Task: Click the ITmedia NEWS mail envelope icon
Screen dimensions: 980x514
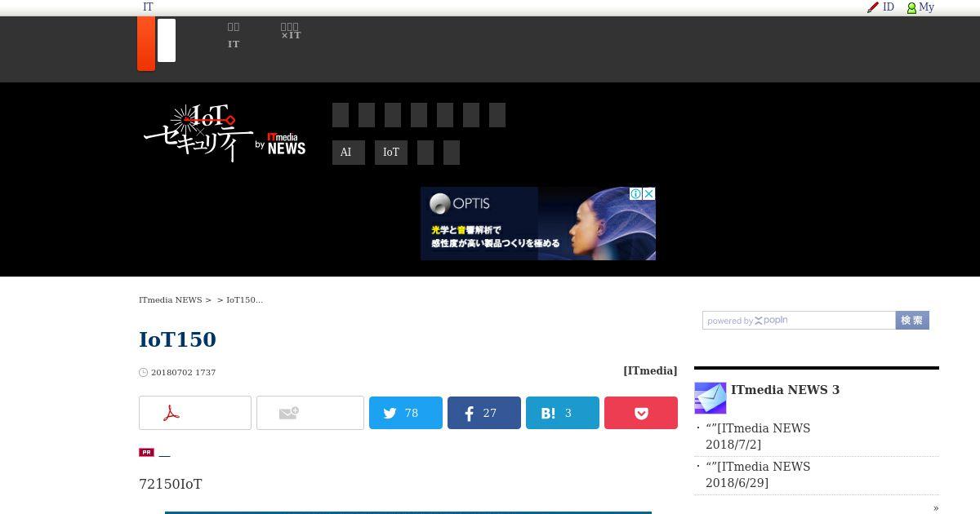Action: point(710,398)
